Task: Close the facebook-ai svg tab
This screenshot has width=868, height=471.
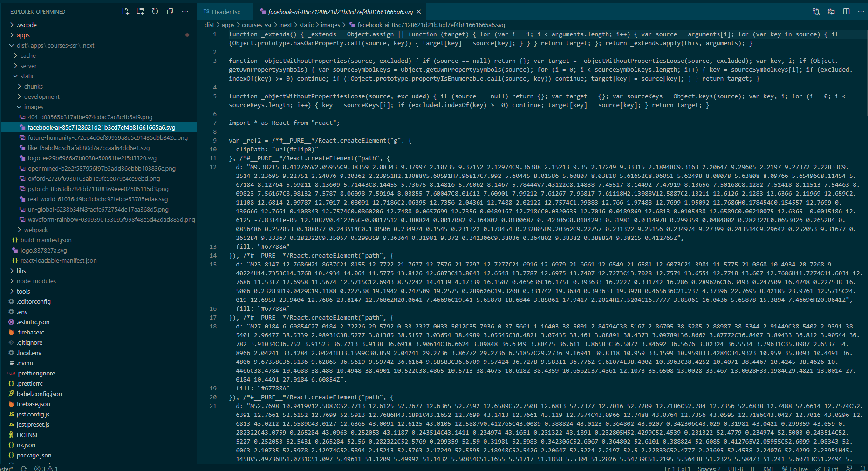Action: tap(418, 12)
